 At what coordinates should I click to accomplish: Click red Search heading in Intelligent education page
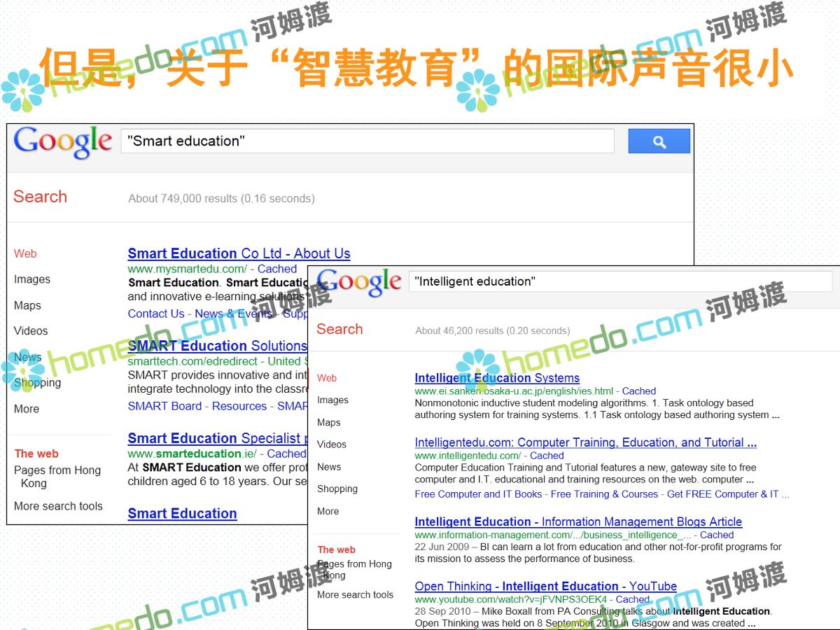(339, 329)
